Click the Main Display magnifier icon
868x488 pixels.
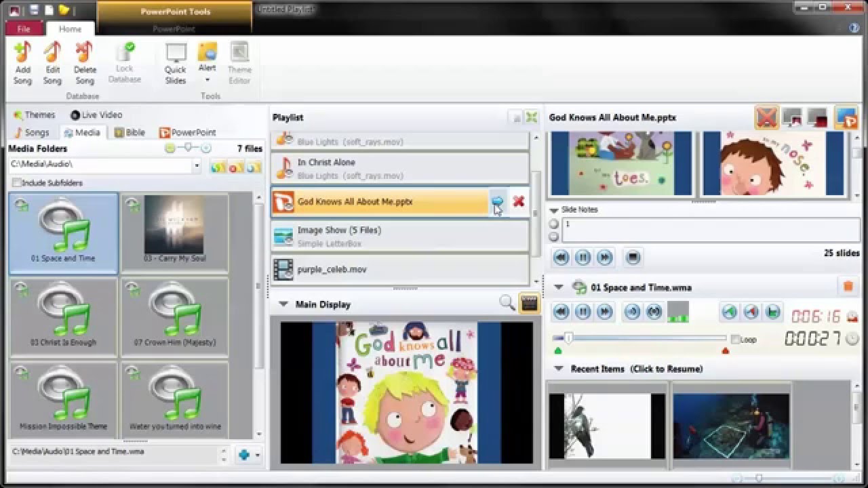(507, 304)
